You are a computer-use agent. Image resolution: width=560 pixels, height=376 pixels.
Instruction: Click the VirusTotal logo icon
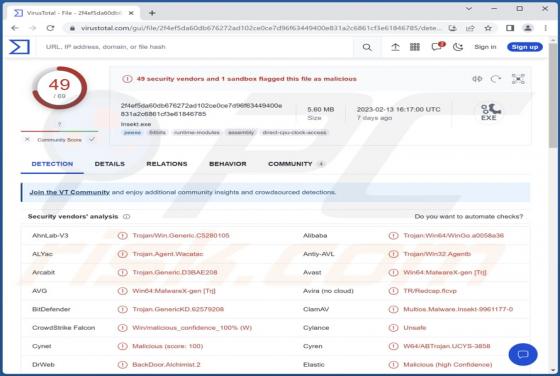click(x=19, y=47)
